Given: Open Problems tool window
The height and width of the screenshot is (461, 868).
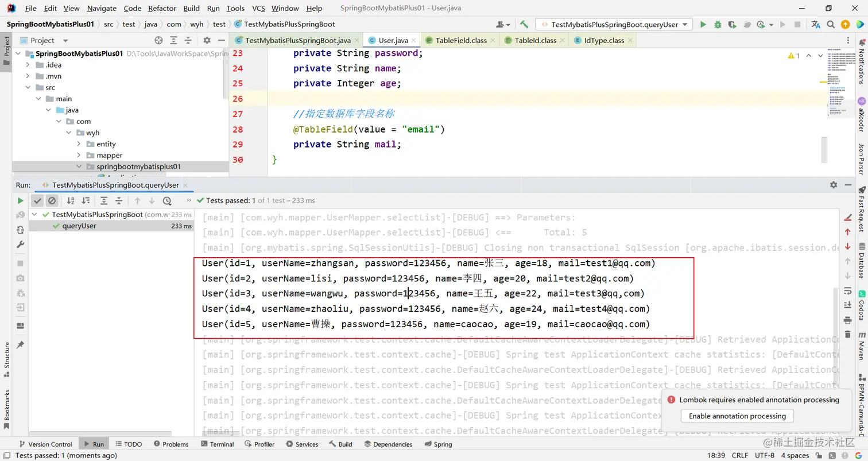Looking at the screenshot, I should click(170, 444).
